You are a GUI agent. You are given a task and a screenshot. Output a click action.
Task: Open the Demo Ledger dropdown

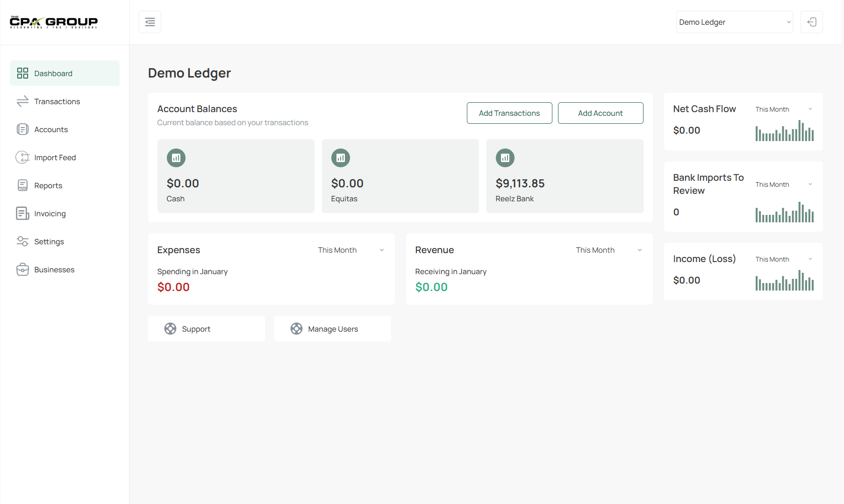[734, 22]
